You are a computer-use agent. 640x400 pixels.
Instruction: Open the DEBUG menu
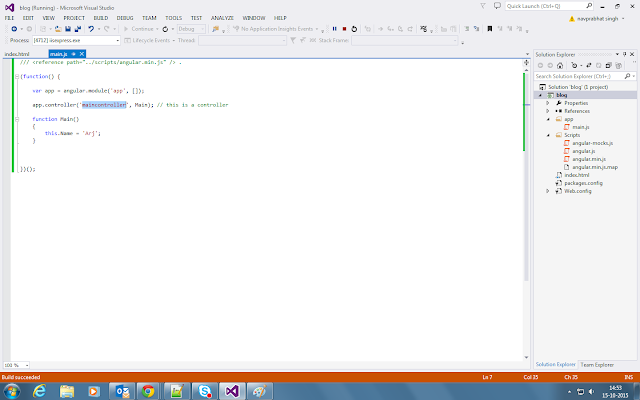click(125, 18)
